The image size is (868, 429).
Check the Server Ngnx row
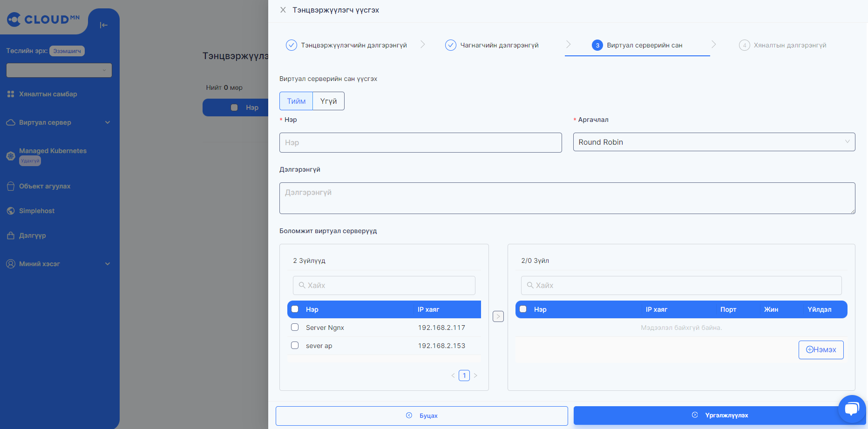pos(295,327)
